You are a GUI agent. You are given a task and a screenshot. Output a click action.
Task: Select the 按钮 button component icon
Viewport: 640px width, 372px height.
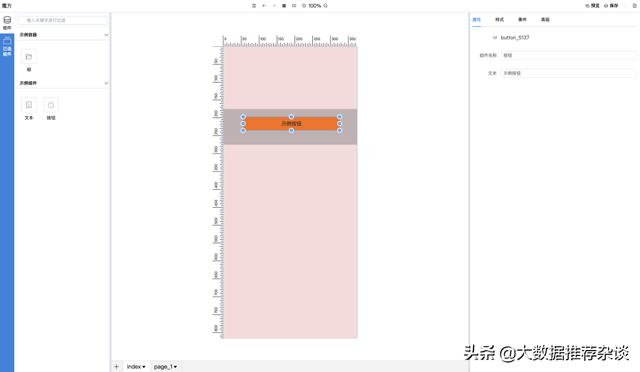pyautogui.click(x=51, y=105)
